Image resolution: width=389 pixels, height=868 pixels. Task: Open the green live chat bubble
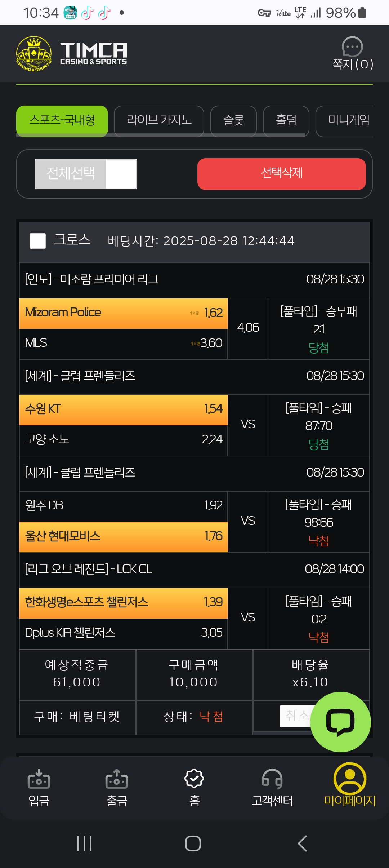(340, 722)
